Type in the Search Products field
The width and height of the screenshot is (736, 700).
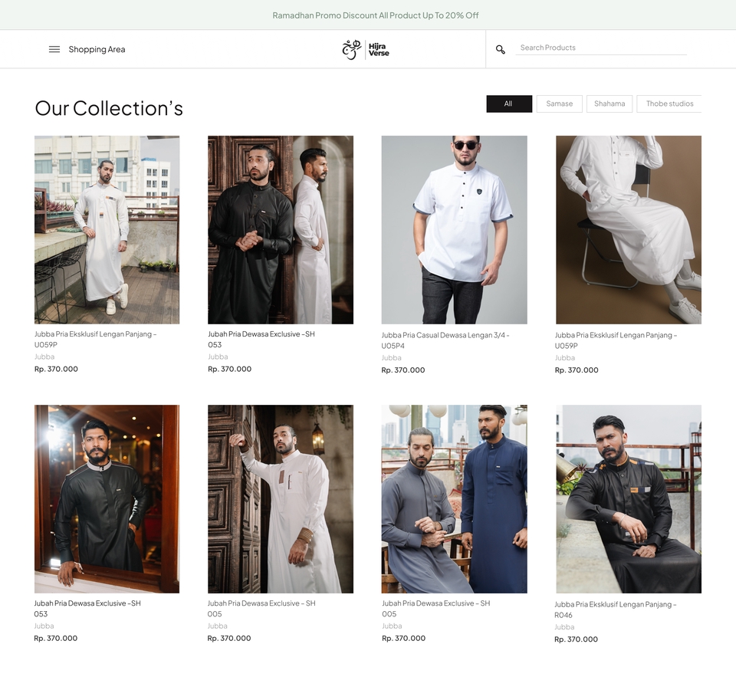click(x=600, y=48)
